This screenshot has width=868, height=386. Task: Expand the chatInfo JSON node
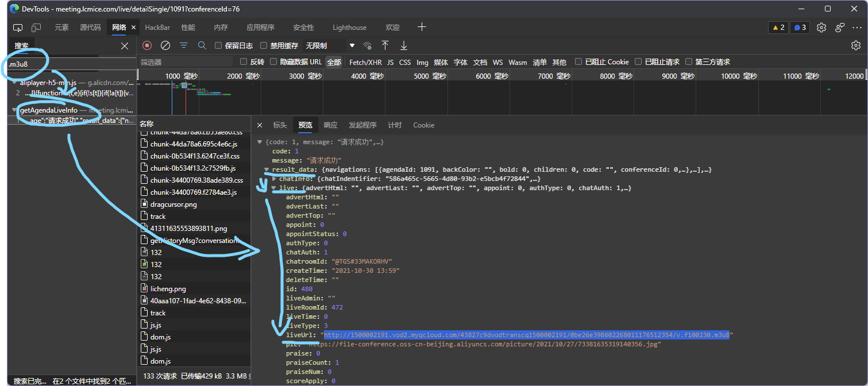[274, 179]
